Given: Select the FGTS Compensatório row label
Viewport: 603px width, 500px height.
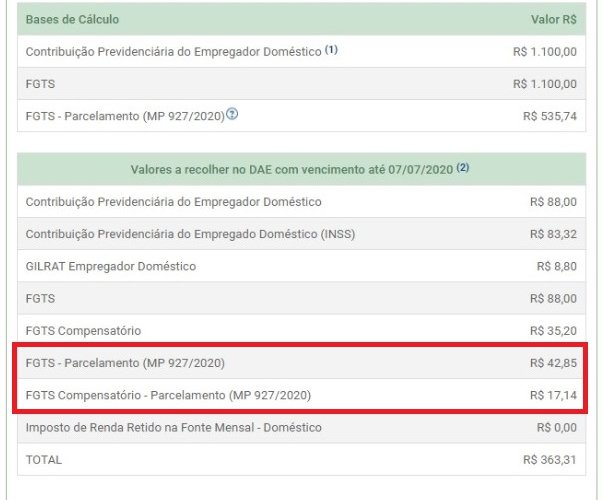Looking at the screenshot, I should click(83, 330).
